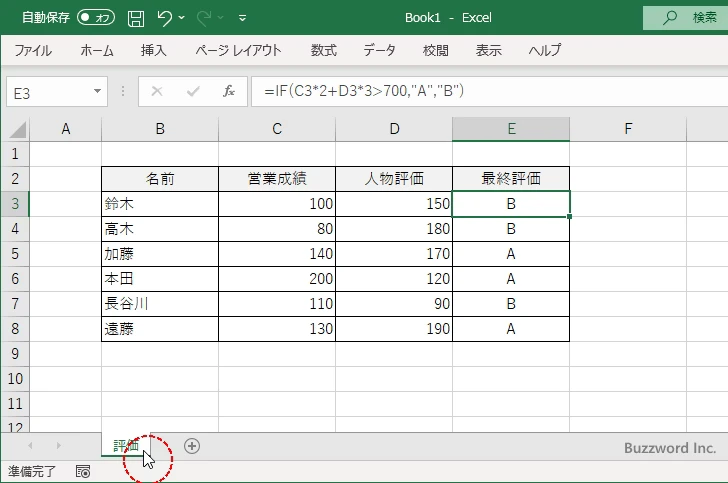
Task: Toggle the 自動保存 switch
Action: pos(96,18)
